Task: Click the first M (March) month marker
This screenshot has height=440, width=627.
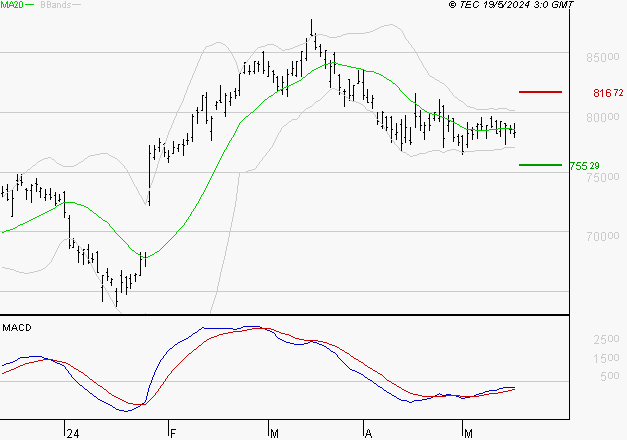Action: (x=274, y=433)
